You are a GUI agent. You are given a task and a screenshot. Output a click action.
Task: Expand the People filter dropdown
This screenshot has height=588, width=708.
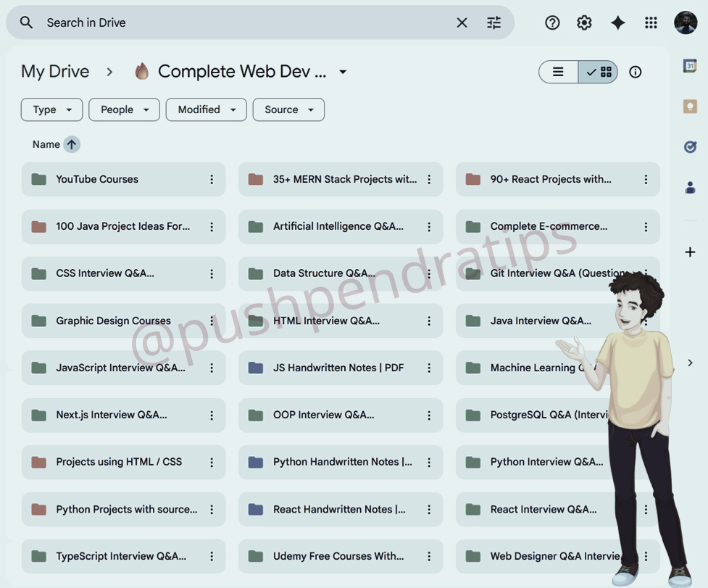(124, 109)
